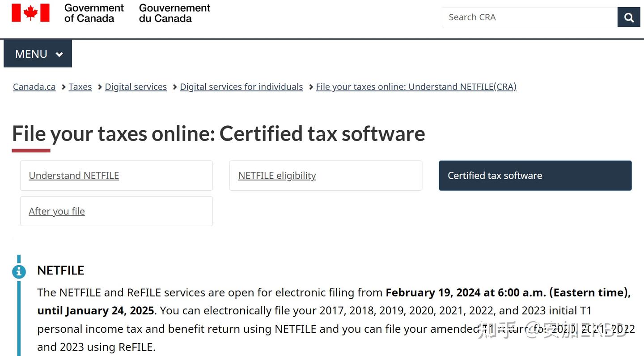Click the Canadian flag icon
644x356 pixels.
[x=30, y=13]
